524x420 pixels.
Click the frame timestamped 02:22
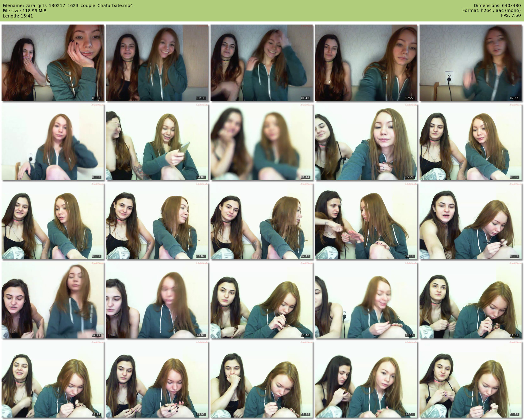[x=366, y=63]
